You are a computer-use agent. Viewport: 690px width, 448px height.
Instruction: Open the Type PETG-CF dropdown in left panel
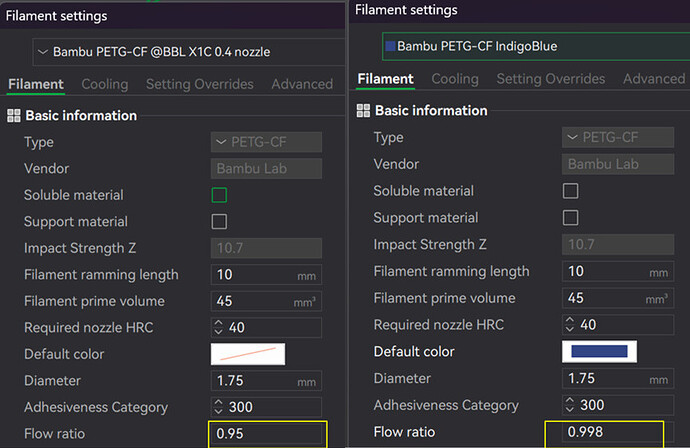pyautogui.click(x=266, y=142)
